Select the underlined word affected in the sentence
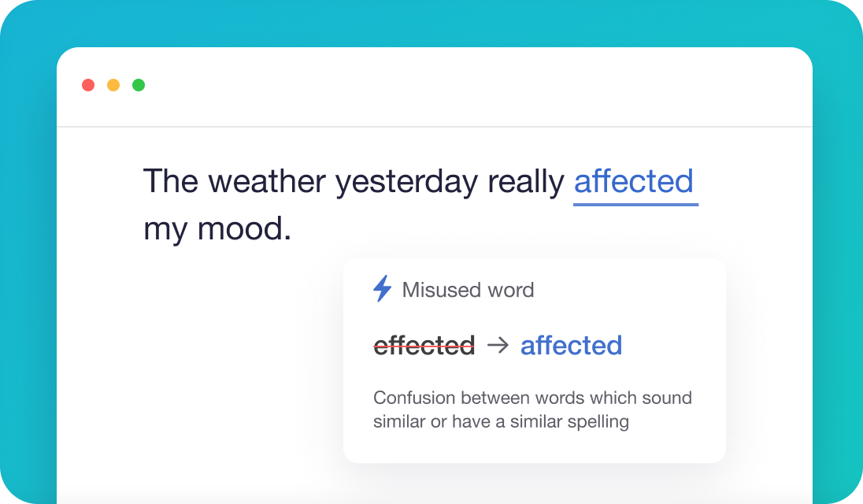The height and width of the screenshot is (504, 863). click(x=634, y=182)
